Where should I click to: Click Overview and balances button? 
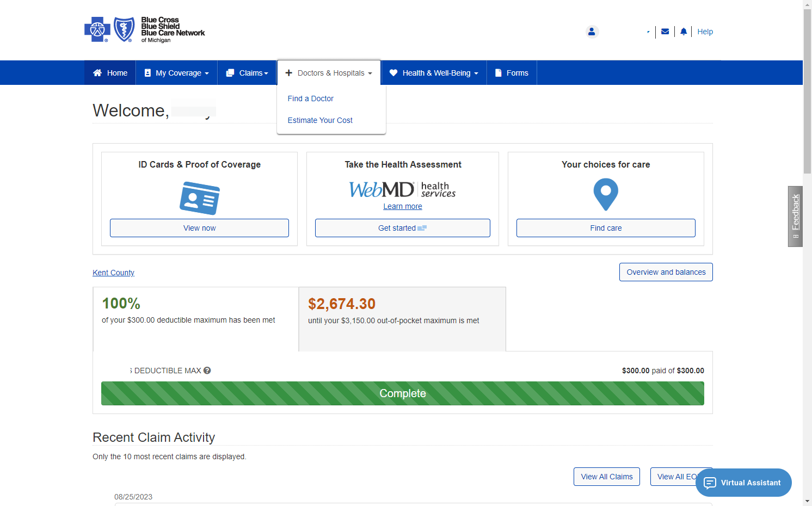tap(666, 272)
